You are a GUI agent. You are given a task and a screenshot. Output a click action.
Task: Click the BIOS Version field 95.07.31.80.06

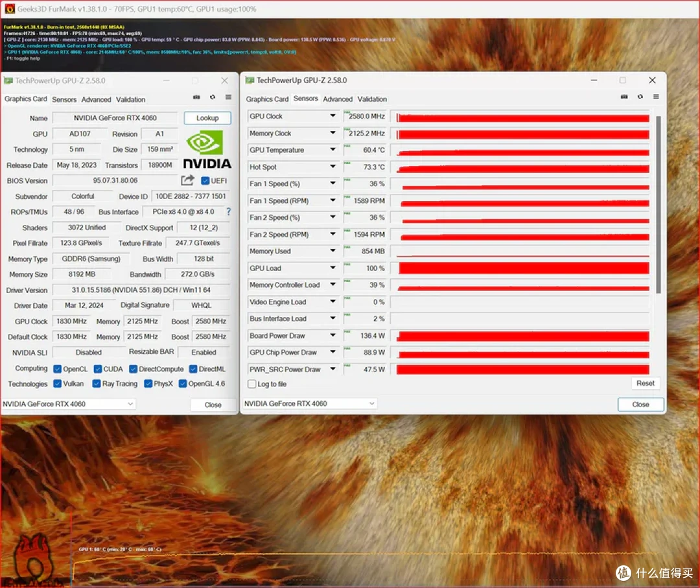(x=115, y=180)
